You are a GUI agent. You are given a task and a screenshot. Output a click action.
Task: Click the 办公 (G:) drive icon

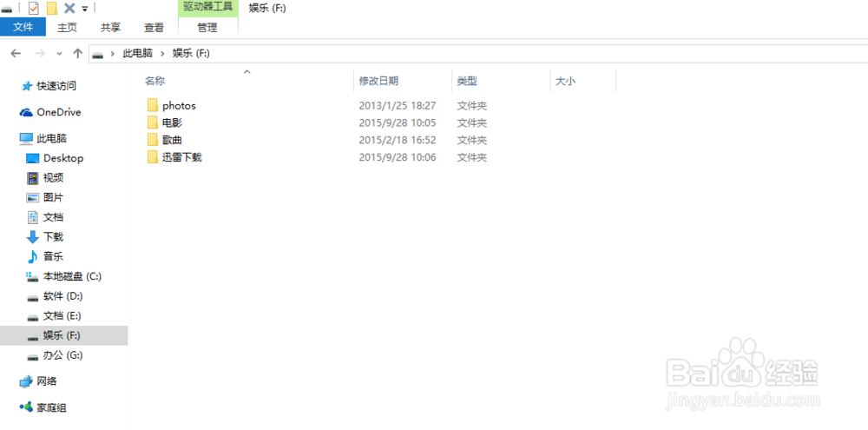(x=33, y=356)
